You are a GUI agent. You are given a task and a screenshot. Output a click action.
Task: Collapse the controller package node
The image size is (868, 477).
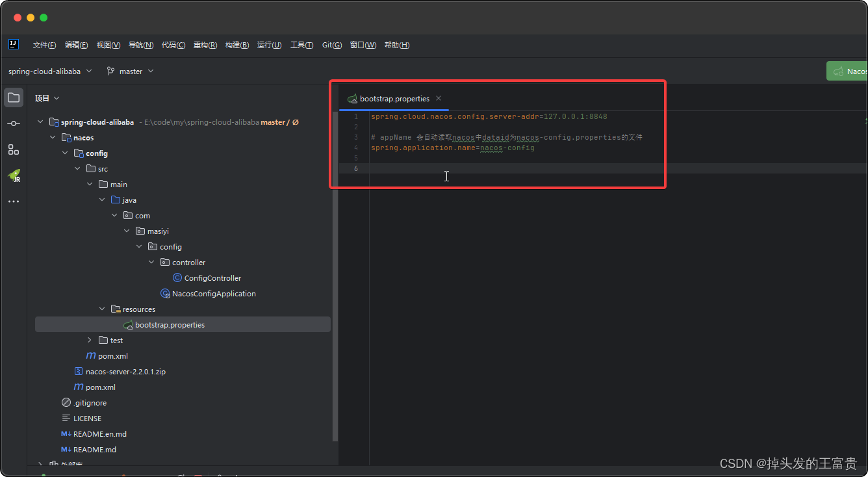pos(151,262)
